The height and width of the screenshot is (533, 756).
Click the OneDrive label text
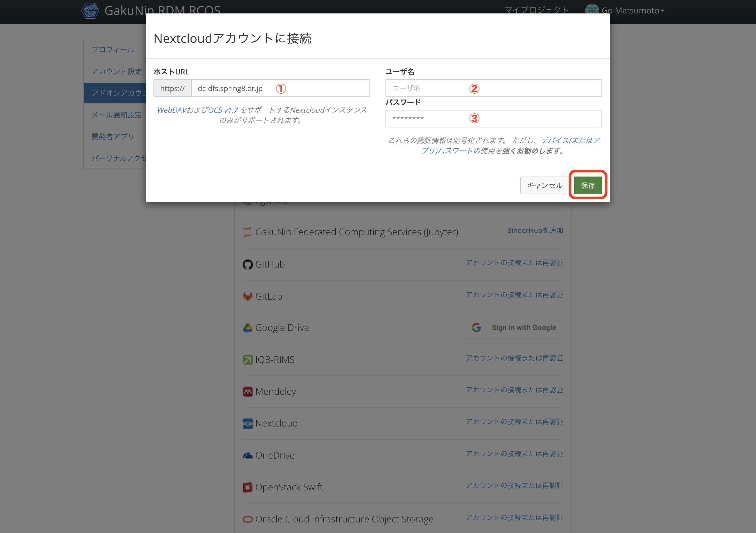pyautogui.click(x=275, y=455)
